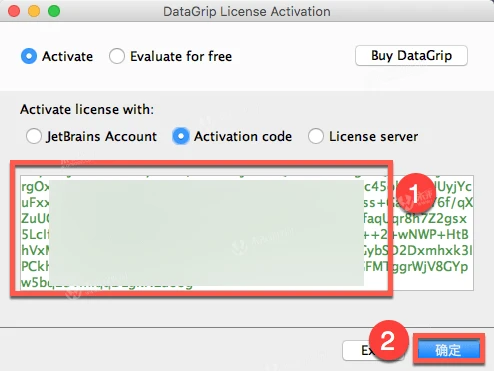Click inside the activation code text area
494x371 pixels.
247,233
